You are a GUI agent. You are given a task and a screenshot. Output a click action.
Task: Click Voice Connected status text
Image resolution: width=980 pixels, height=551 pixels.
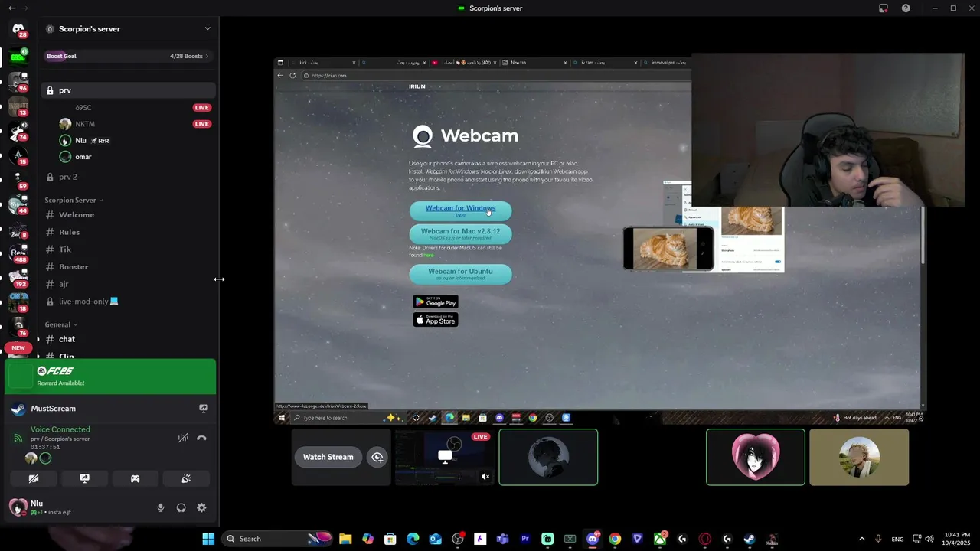60,429
